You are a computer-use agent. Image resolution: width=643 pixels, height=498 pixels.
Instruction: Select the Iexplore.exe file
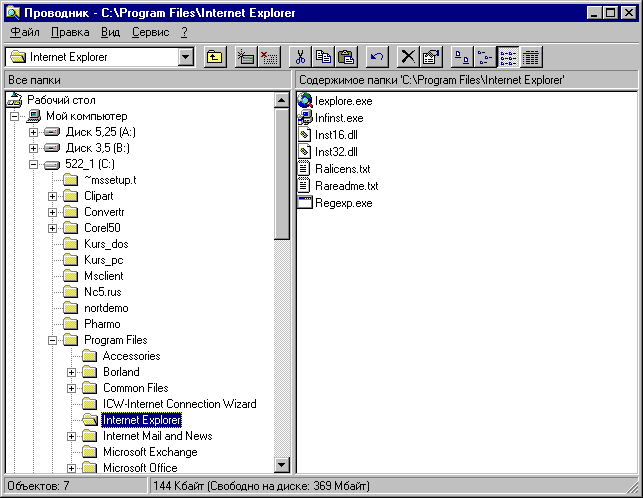point(343,101)
